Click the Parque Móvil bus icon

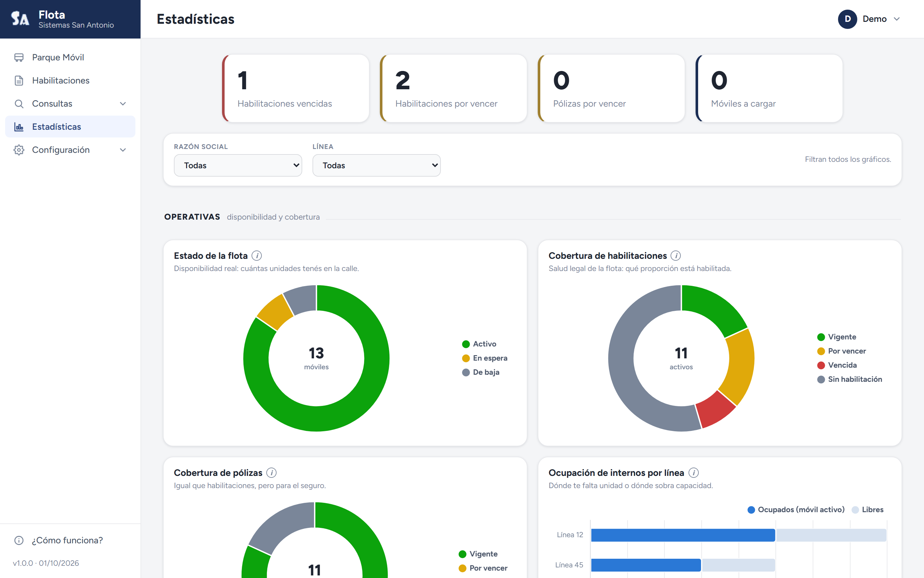pyautogui.click(x=19, y=57)
